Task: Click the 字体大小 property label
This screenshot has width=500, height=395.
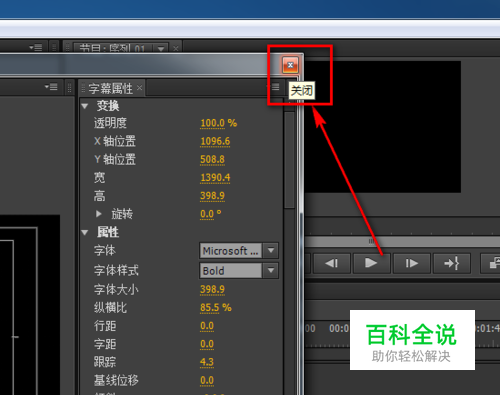Action: 116,289
